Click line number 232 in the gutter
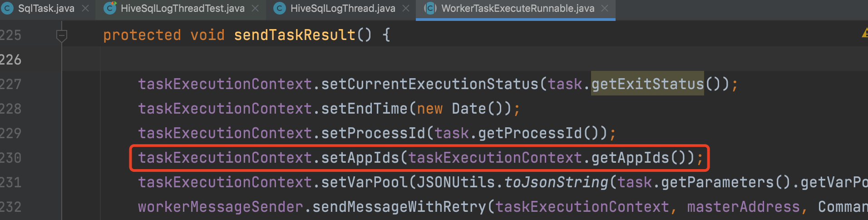This screenshot has width=868, height=220. (10, 207)
